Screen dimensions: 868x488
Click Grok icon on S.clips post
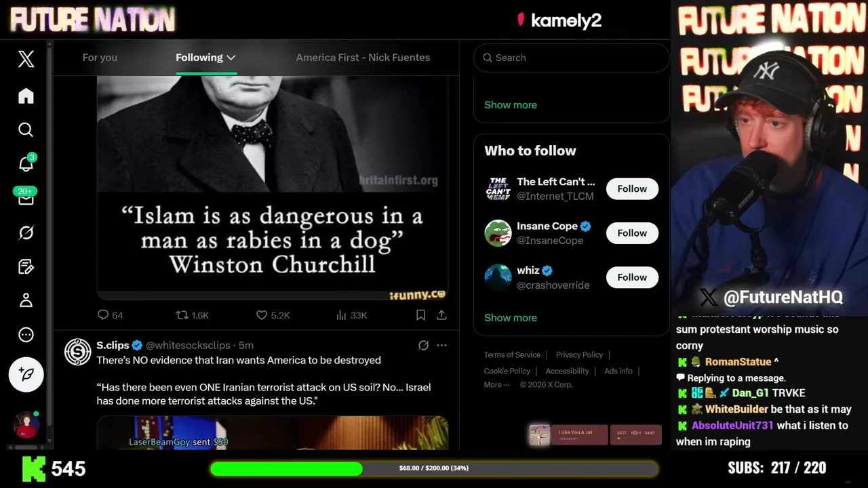coord(423,346)
